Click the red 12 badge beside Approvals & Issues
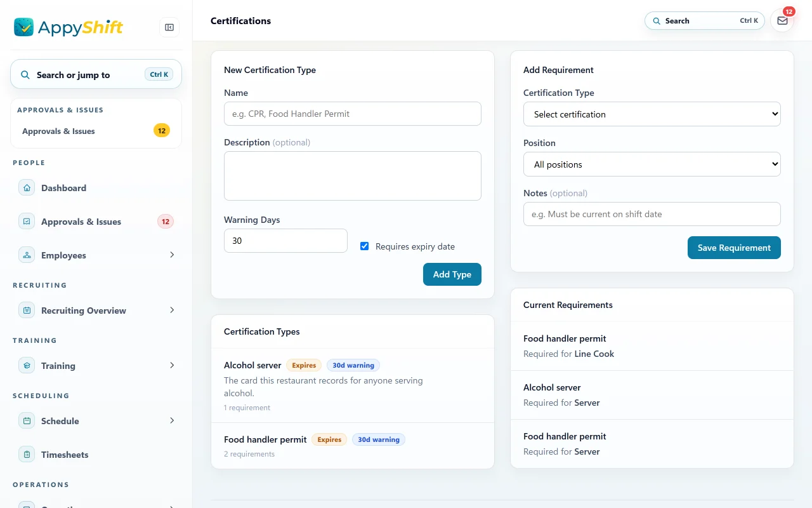 [166, 222]
